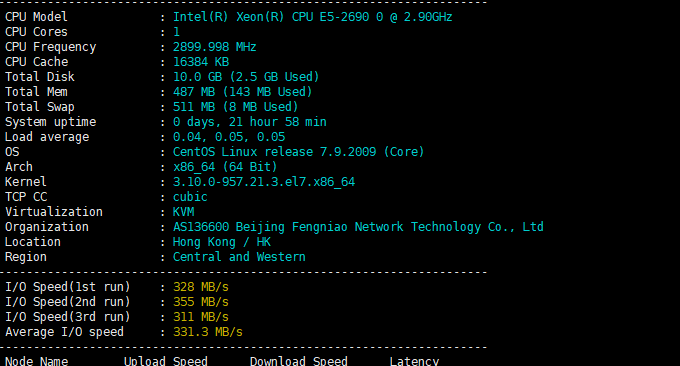Screen dimensions: 680x366
Task: Select the 'CPU Cores' label
Action: point(36,32)
